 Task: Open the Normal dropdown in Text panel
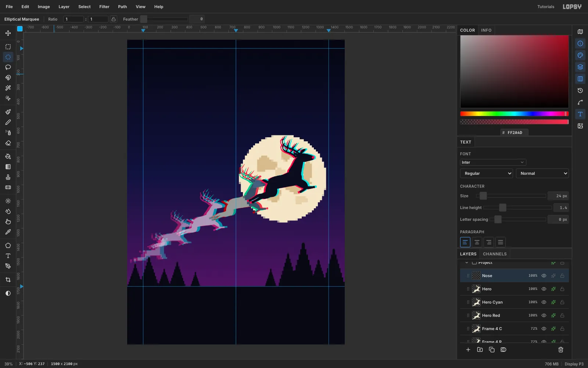(542, 173)
